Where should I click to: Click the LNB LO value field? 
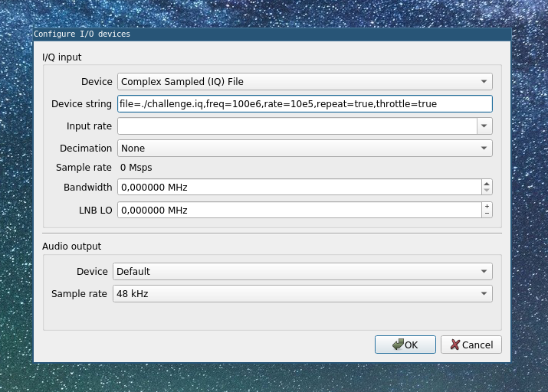pos(300,210)
